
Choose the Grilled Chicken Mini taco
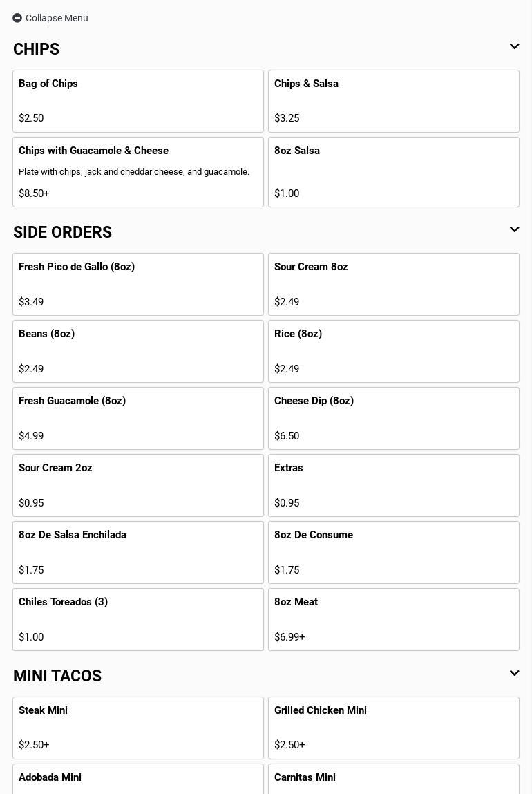click(394, 728)
